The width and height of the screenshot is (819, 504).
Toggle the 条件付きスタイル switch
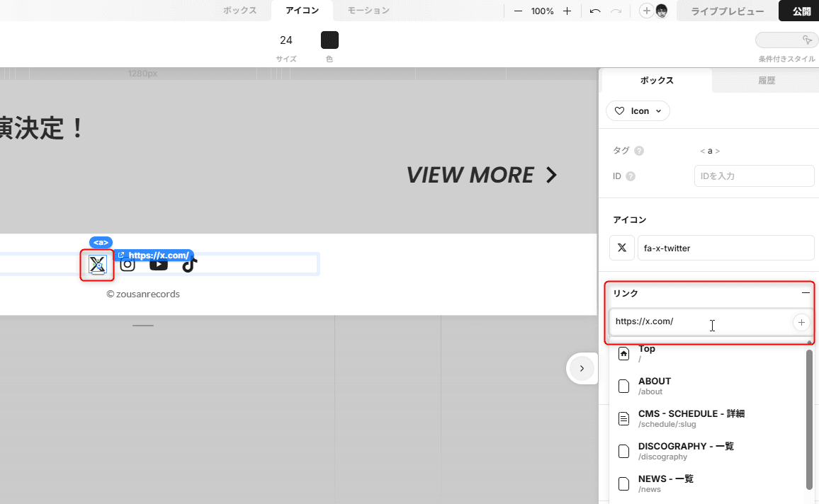tap(785, 40)
